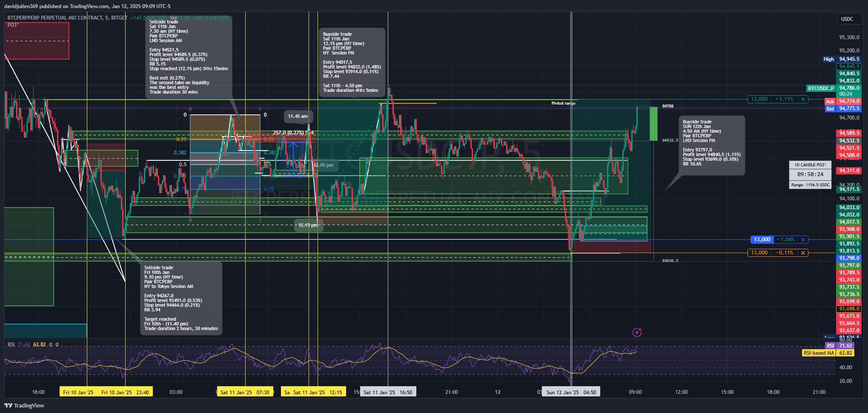This screenshot has width=868, height=413.
Task: Close the +1.04% position line
Action: click(x=803, y=239)
